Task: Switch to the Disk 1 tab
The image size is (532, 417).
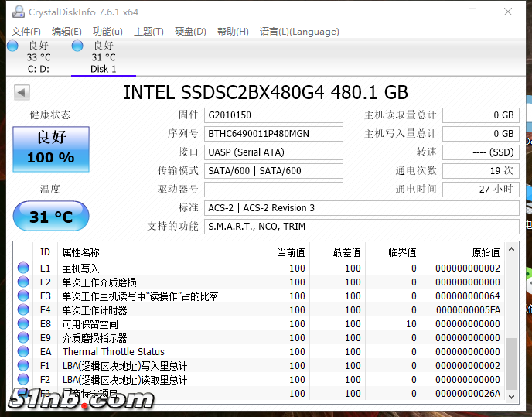Action: click(103, 57)
